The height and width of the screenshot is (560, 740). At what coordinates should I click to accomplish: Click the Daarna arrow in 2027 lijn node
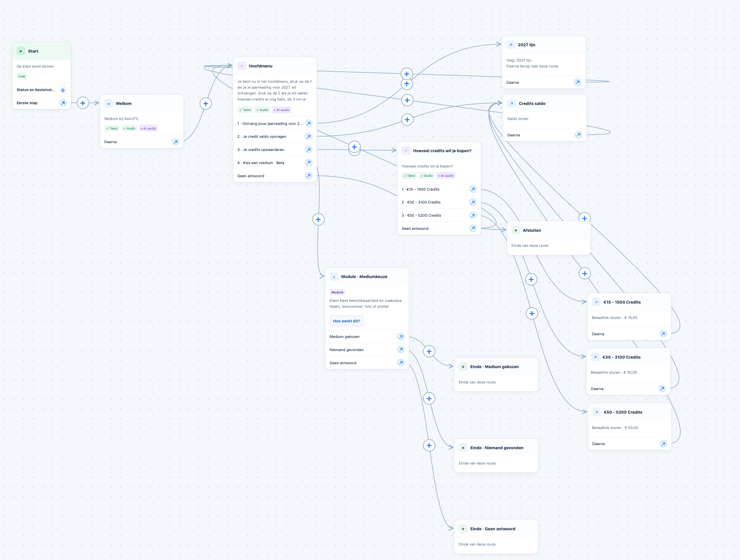point(578,82)
